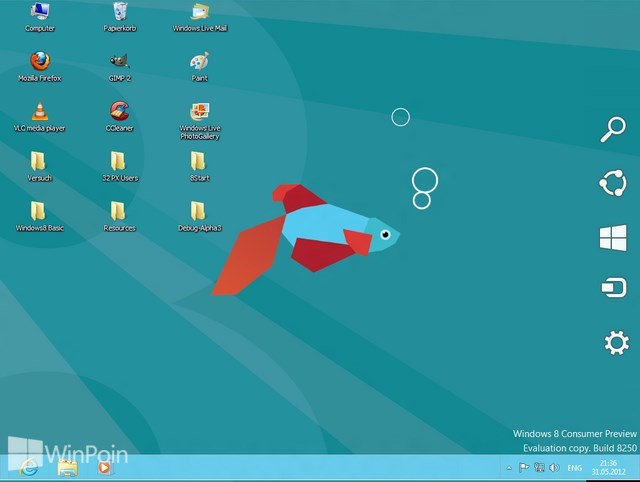Select the Resources folder

[120, 216]
